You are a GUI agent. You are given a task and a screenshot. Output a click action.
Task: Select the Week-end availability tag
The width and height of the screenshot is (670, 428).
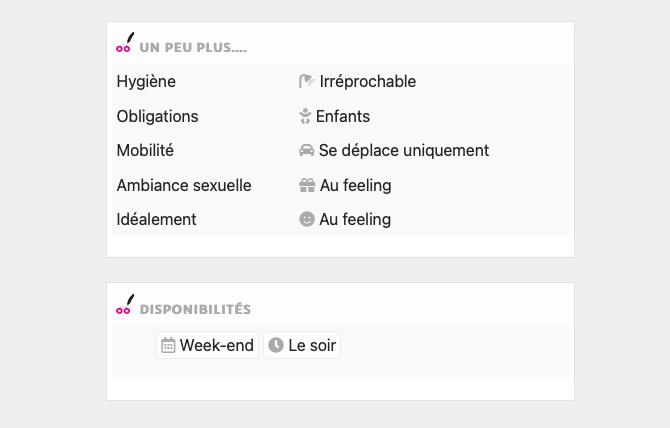click(x=208, y=346)
